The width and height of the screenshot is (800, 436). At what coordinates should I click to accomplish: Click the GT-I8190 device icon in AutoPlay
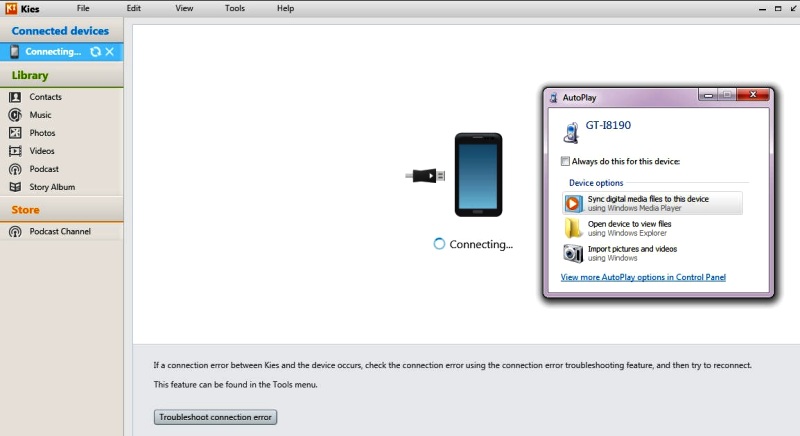point(571,133)
